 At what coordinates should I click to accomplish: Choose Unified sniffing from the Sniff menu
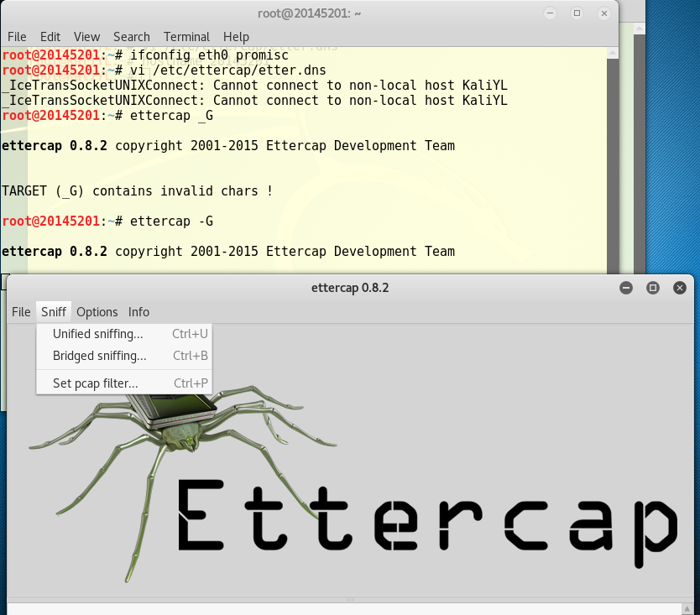124,334
